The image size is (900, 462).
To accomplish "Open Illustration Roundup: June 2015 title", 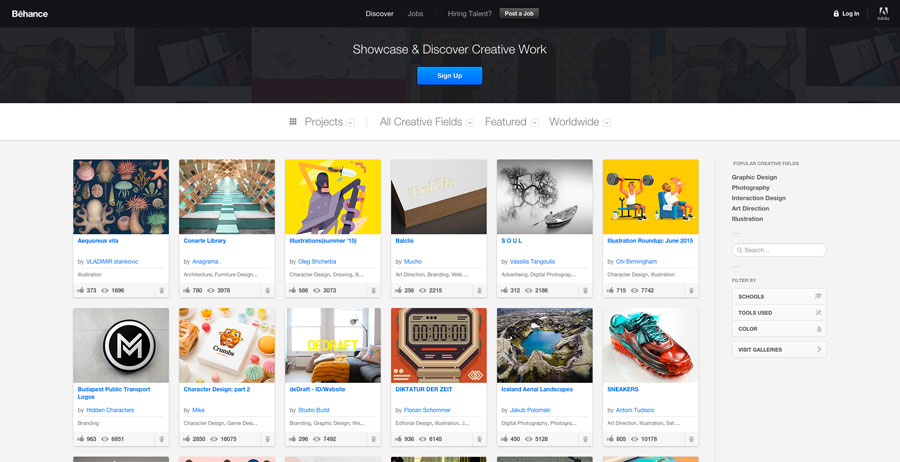I will (x=650, y=241).
